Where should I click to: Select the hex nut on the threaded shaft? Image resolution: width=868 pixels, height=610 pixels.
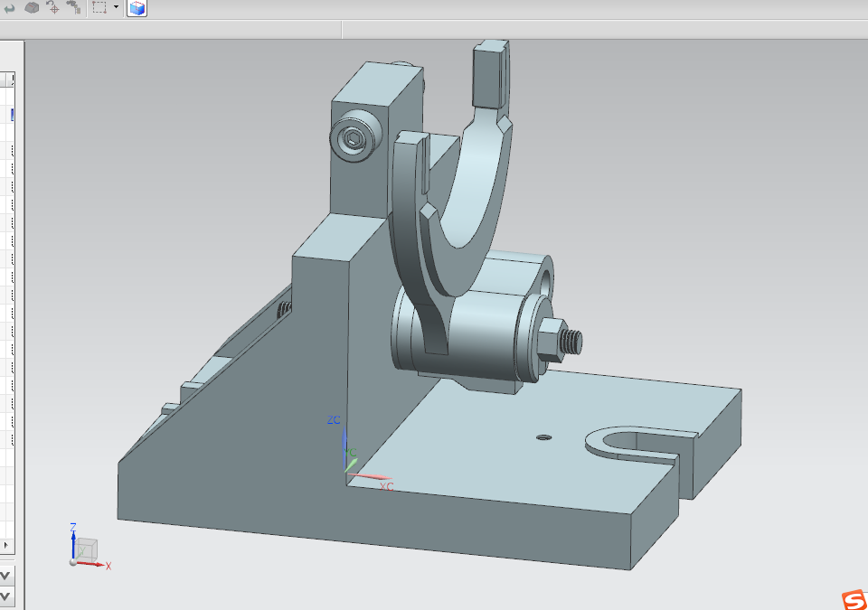pyautogui.click(x=550, y=341)
